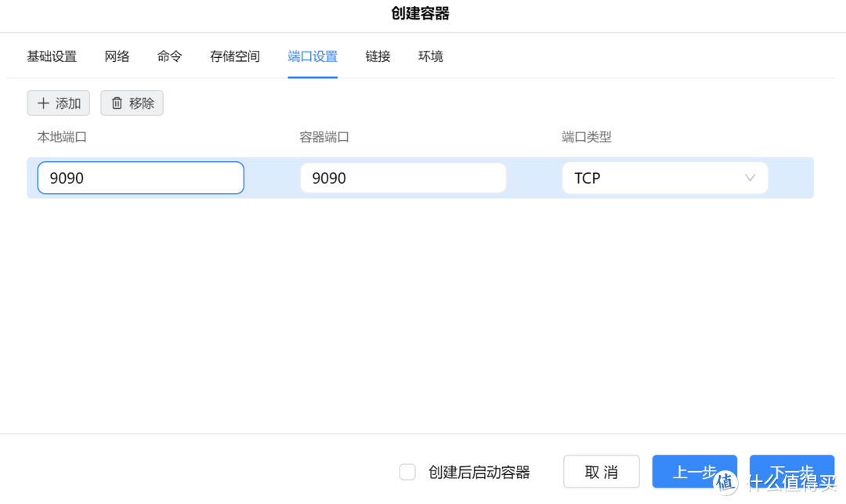Go to the 命令 tab
Viewport: 846px width, 504px height.
[x=169, y=56]
